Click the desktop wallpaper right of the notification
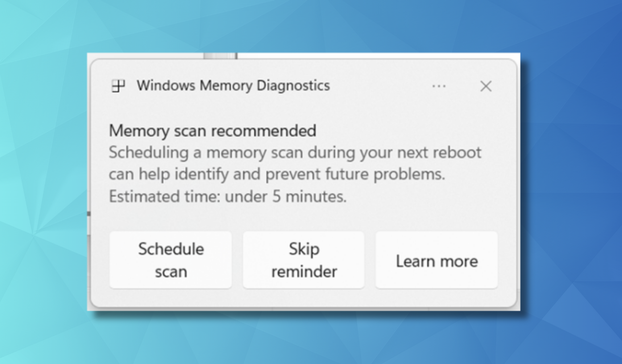The height and width of the screenshot is (364, 622). coord(569,184)
